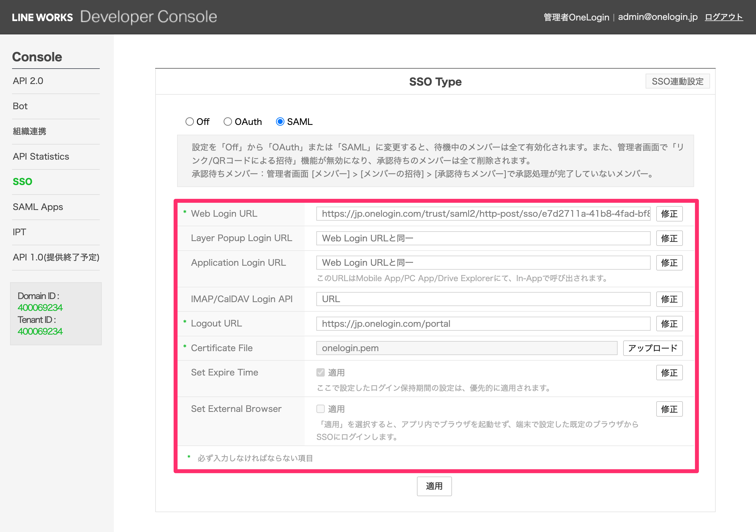Viewport: 756px width, 532px height.
Task: Choose the OAuth radio option
Action: coord(228,122)
